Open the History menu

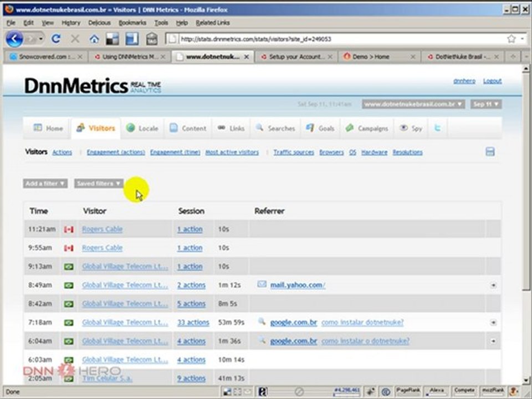pyautogui.click(x=70, y=23)
